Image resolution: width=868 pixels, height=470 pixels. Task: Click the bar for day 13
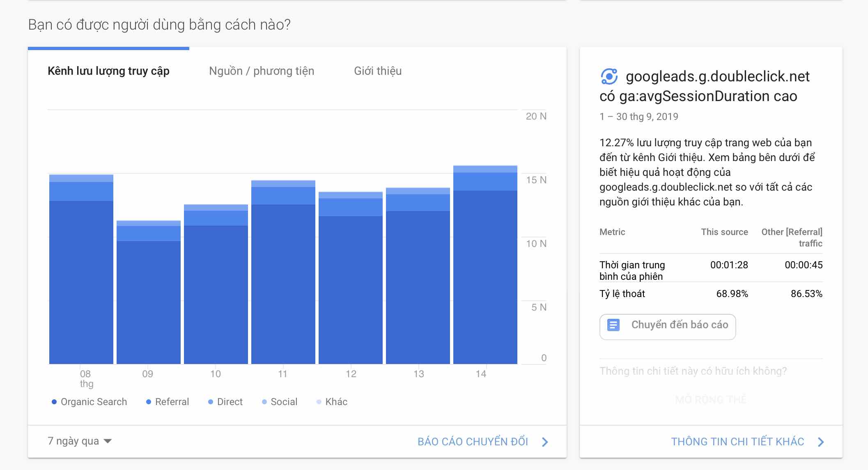pos(418,276)
